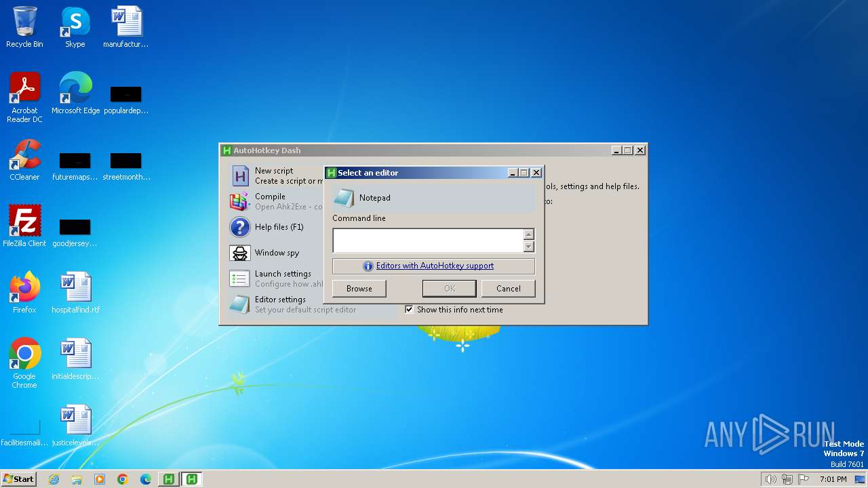Viewport: 868px width, 488px height.
Task: Open Editors with AutoHotkey support link
Action: tap(435, 266)
